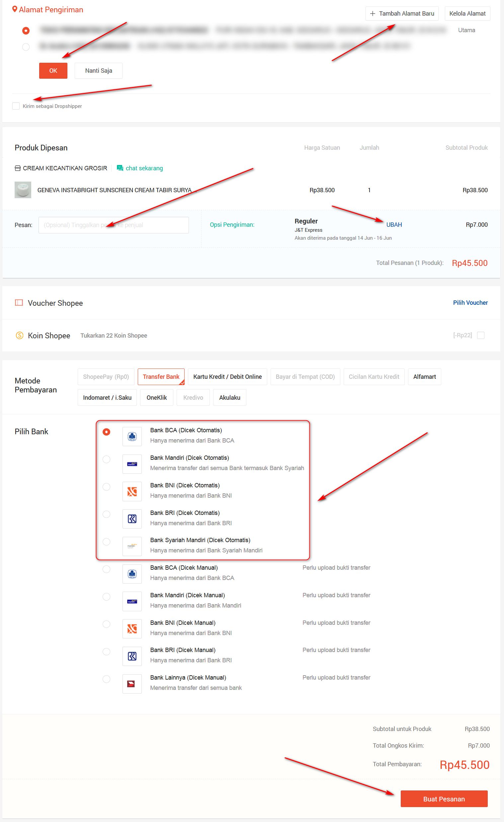Choose Kartu Kredit / Debit Online payment
Viewport: 504px width, 822px height.
[227, 376]
